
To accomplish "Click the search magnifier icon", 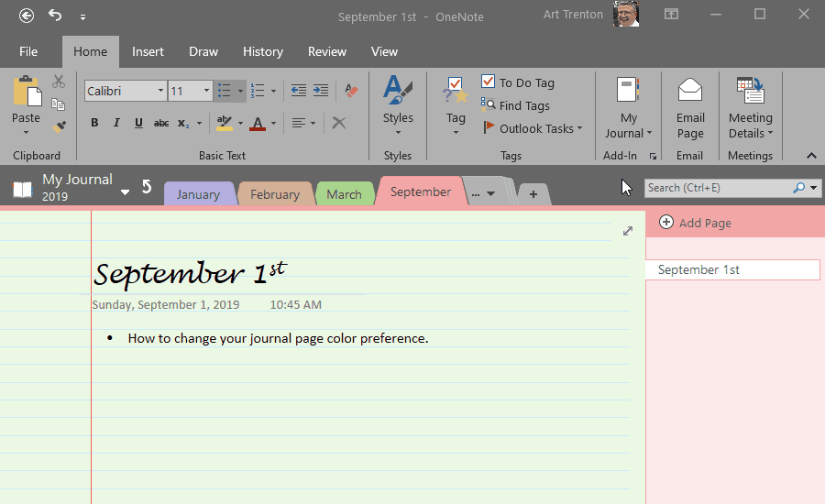I will point(799,188).
